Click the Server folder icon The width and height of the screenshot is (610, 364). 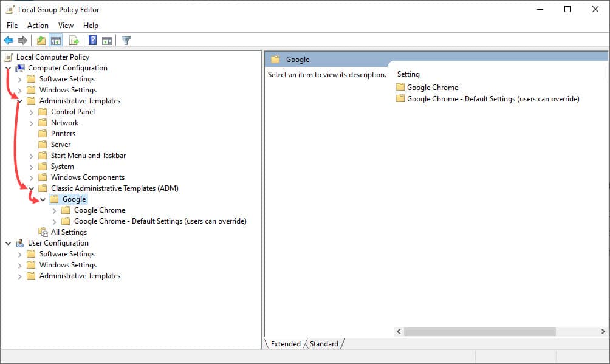[x=43, y=145]
